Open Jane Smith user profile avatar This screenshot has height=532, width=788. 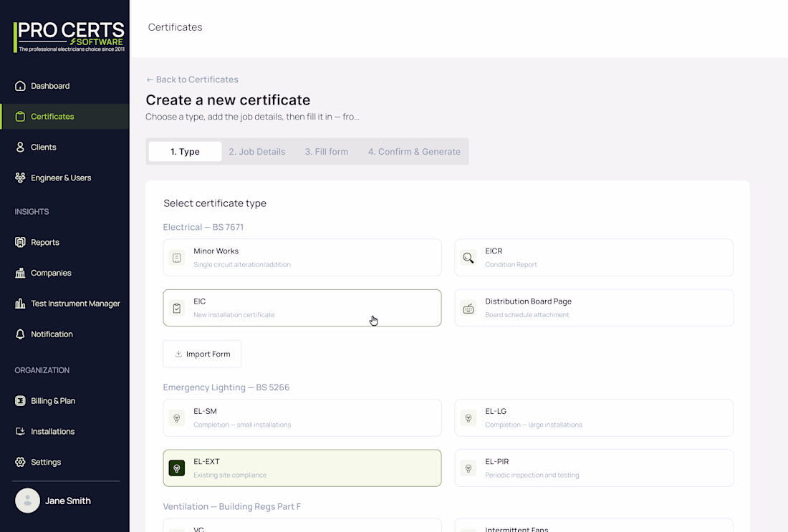(x=28, y=501)
